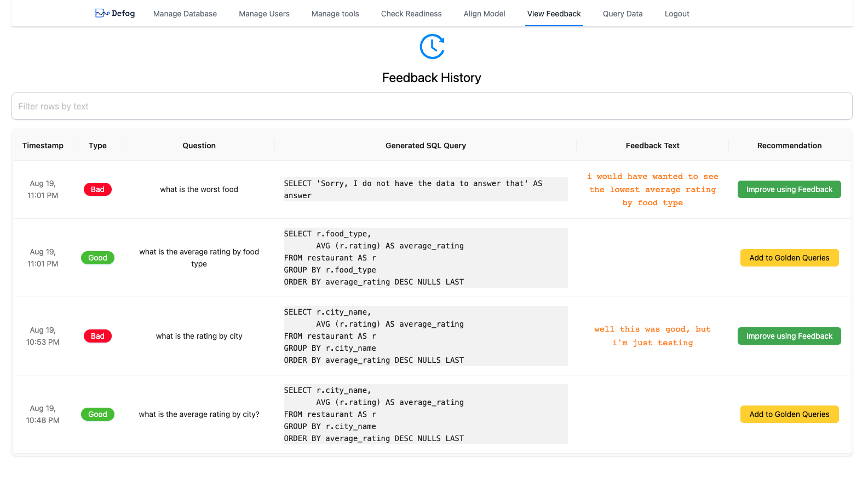Select the feedback text about lowest average rating
This screenshot has height=481, width=868.
pos(652,189)
